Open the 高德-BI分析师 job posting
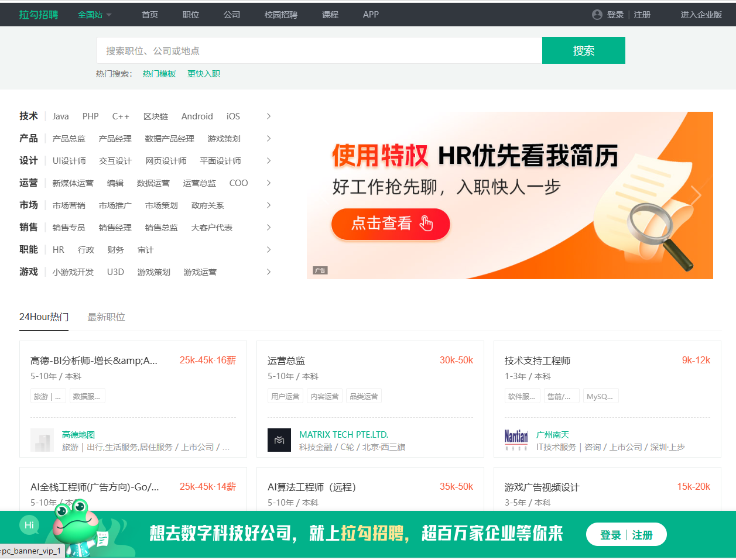Viewport: 736px width, 560px height. click(x=94, y=360)
